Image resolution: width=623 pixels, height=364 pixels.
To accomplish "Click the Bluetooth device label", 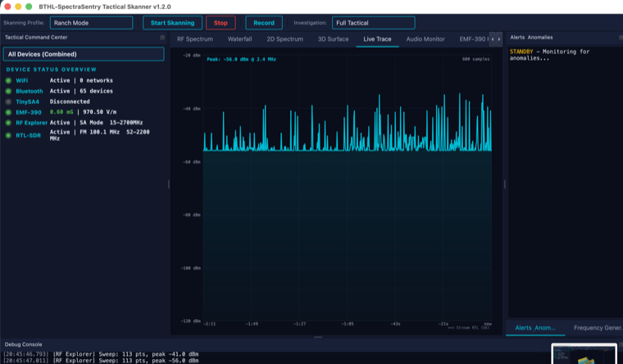I will click(x=30, y=91).
